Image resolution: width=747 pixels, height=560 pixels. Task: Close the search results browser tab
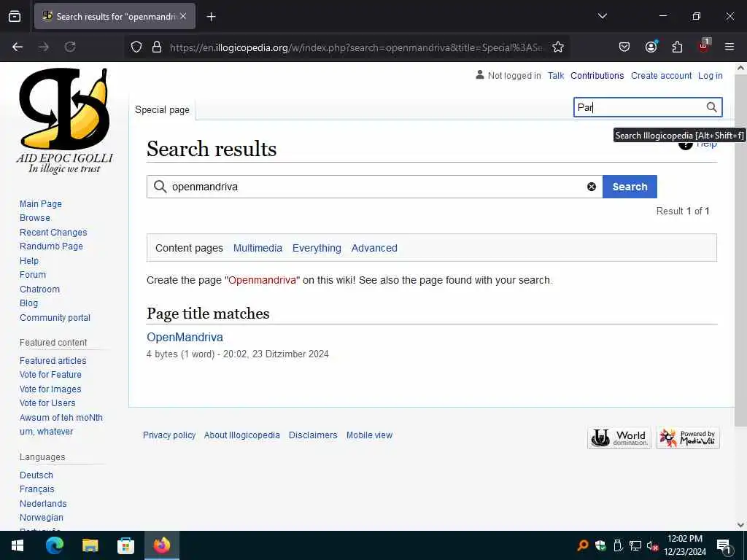click(183, 17)
